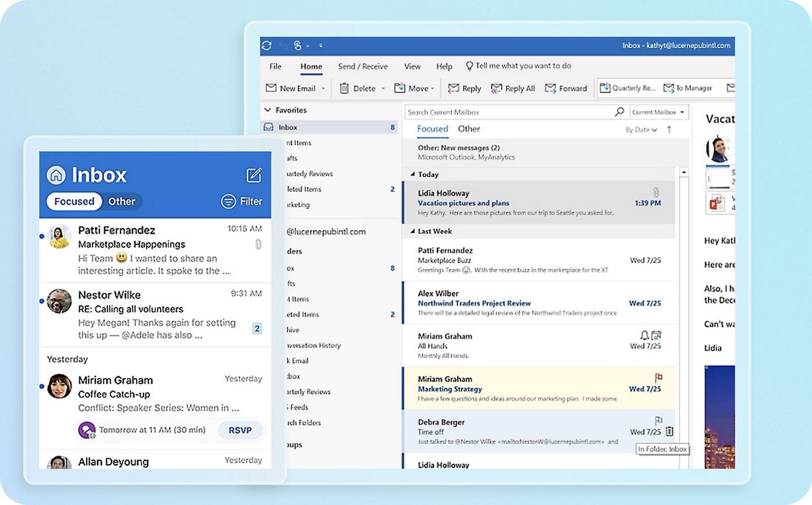Click the home icon in mobile Inbox header
The height and width of the screenshot is (505, 812).
[x=56, y=175]
